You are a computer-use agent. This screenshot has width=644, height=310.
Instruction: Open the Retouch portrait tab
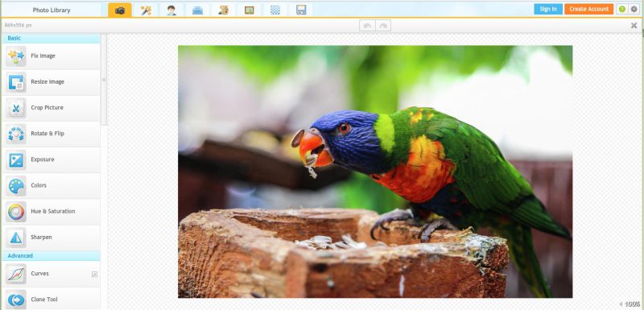coord(171,10)
